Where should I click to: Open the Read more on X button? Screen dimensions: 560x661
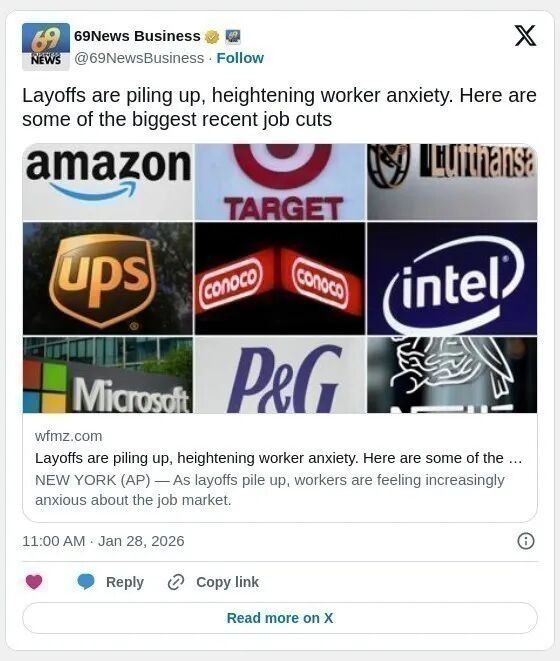tap(280, 618)
